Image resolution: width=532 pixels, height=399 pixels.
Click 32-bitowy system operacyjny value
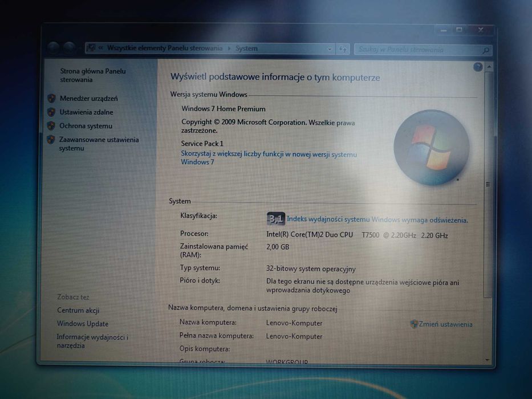pos(311,268)
